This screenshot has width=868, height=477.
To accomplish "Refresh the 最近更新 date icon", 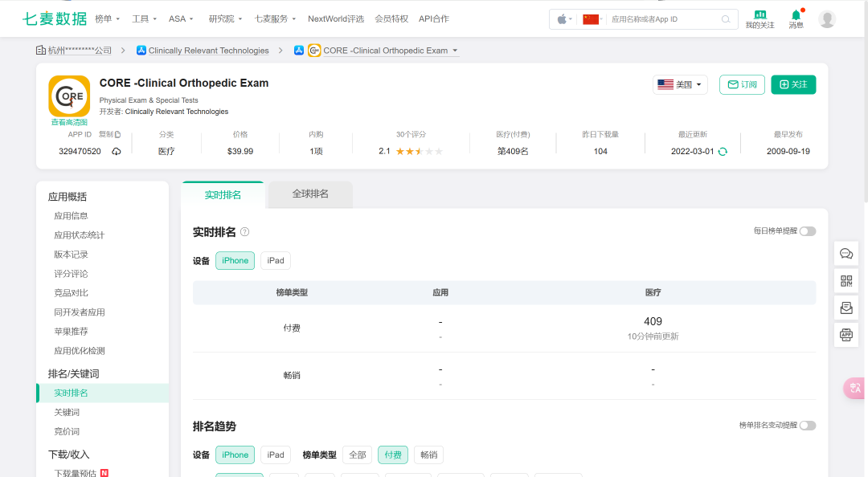I will (x=723, y=152).
